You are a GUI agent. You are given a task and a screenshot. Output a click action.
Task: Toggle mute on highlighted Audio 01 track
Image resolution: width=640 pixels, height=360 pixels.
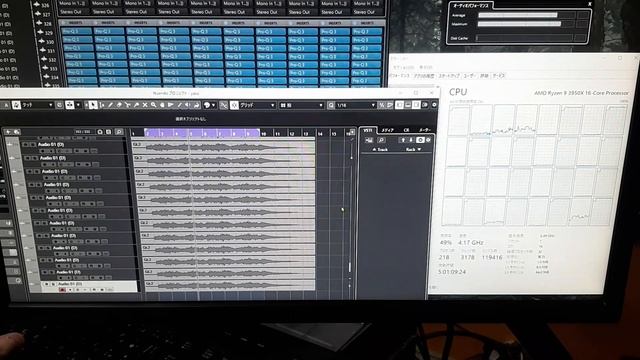tap(46, 284)
